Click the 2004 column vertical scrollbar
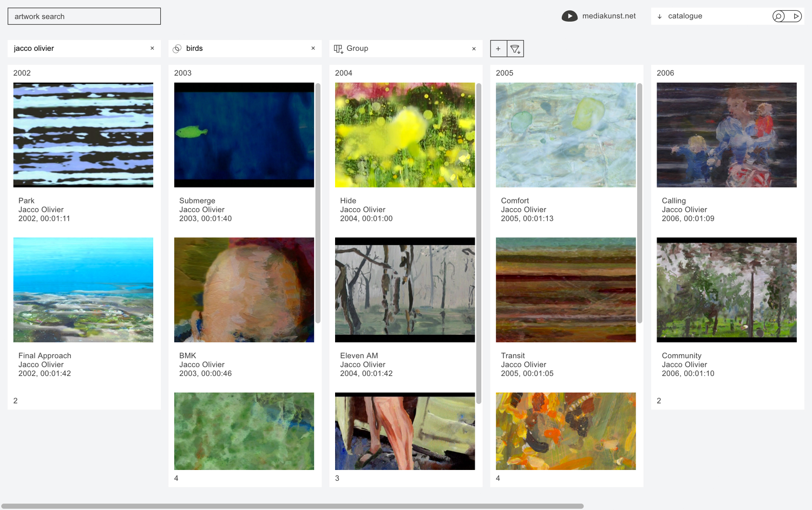The width and height of the screenshot is (812, 510). [x=479, y=243]
